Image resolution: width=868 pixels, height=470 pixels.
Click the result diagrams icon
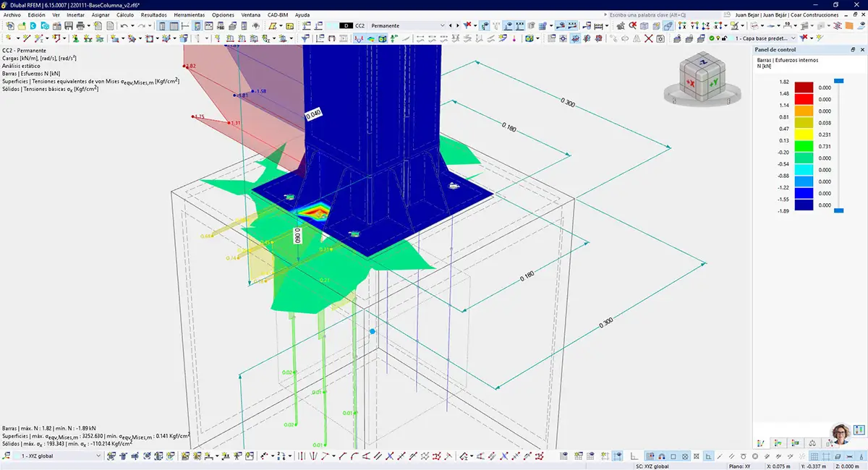(x=358, y=38)
